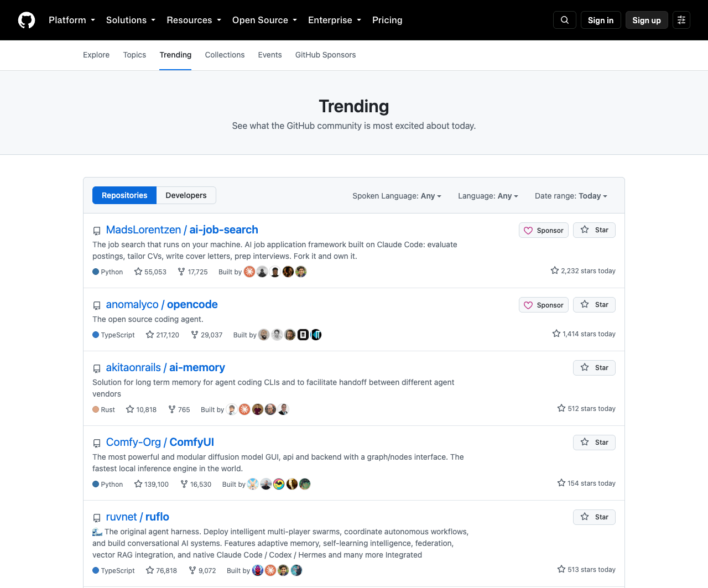Image resolution: width=708 pixels, height=588 pixels.
Task: Click the '513 stars today' text
Action: (586, 570)
